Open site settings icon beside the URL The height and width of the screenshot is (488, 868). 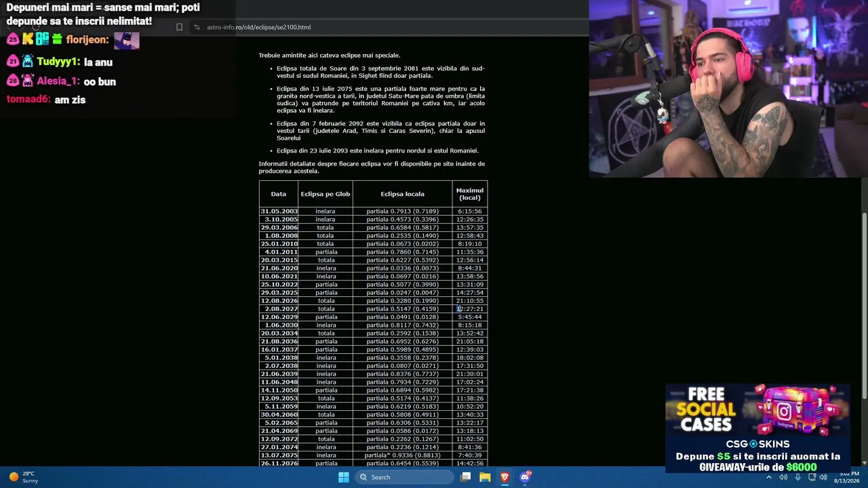[197, 27]
